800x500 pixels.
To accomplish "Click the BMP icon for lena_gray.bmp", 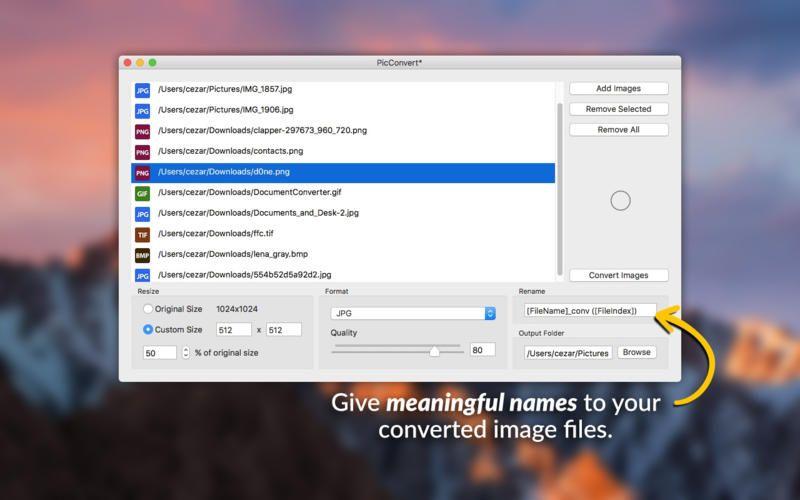I will click(142, 255).
